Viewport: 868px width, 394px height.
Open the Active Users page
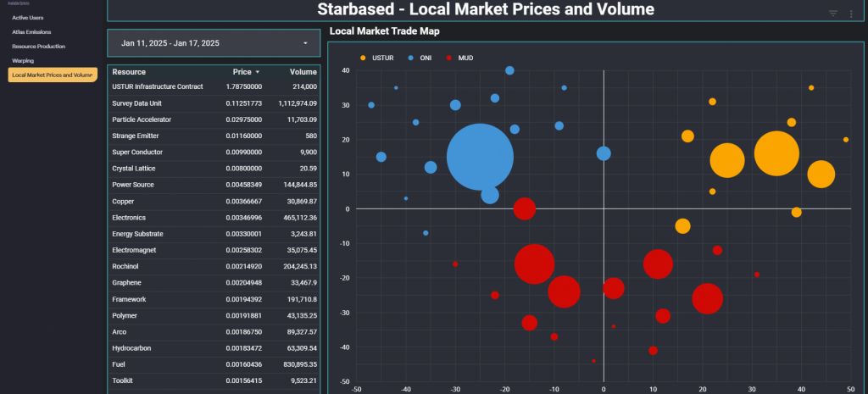pyautogui.click(x=28, y=18)
